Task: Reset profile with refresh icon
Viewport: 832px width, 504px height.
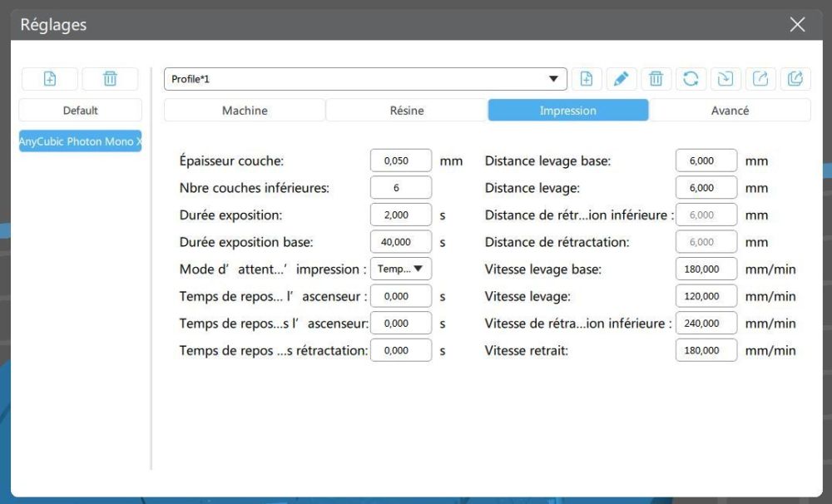Action: tap(691, 79)
